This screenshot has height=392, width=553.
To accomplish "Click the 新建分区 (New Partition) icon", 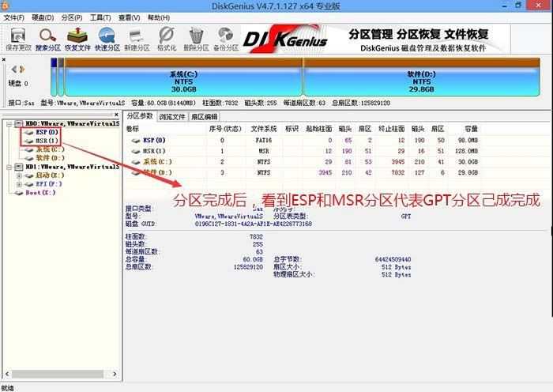I will click(137, 36).
